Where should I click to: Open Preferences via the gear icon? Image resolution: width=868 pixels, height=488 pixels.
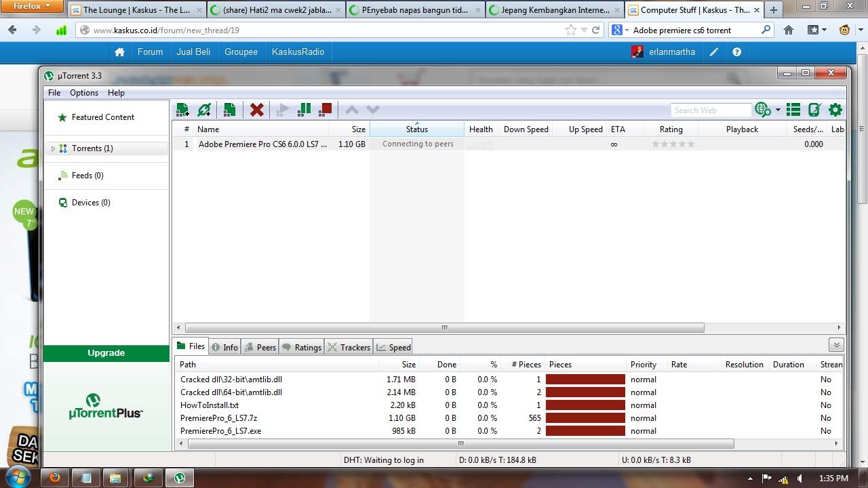(x=835, y=110)
